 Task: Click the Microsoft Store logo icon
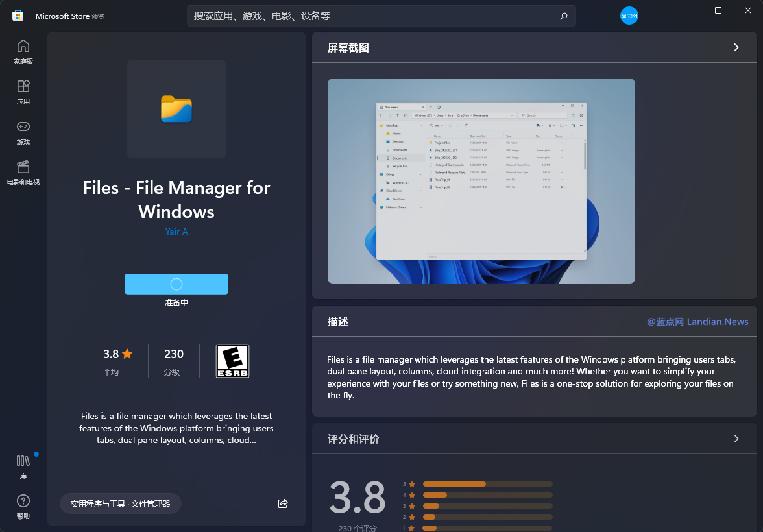coord(18,16)
